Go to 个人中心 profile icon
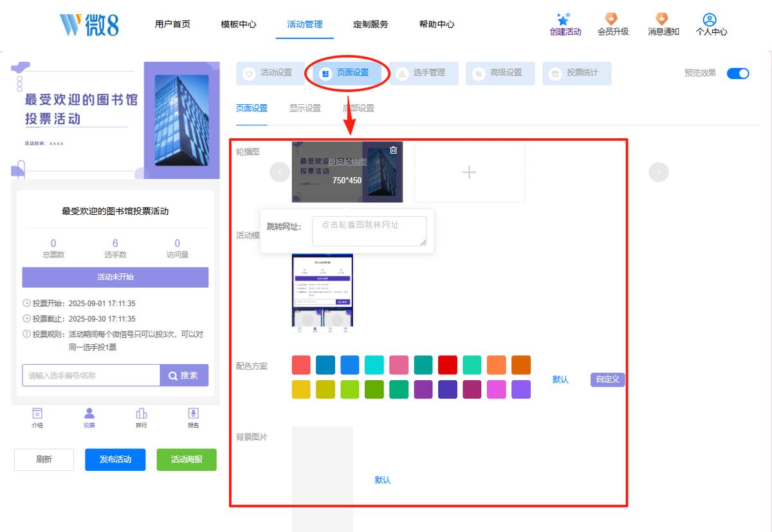This screenshot has width=772, height=532. pos(710,20)
